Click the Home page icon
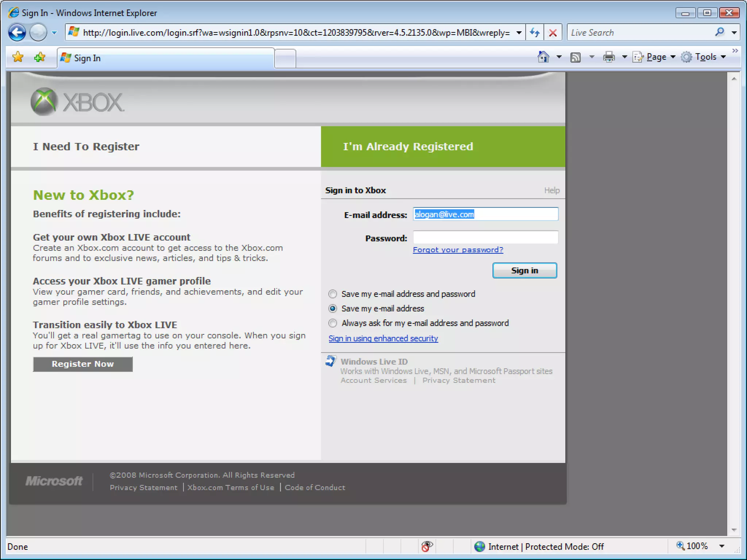Viewport: 747px width, 560px height. pos(543,57)
